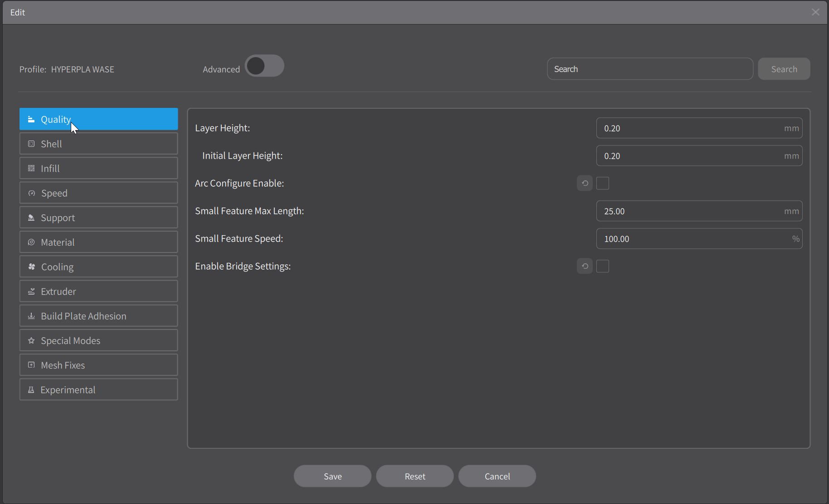
Task: Click revert icon beside Enable Bridge Settings
Action: click(585, 266)
